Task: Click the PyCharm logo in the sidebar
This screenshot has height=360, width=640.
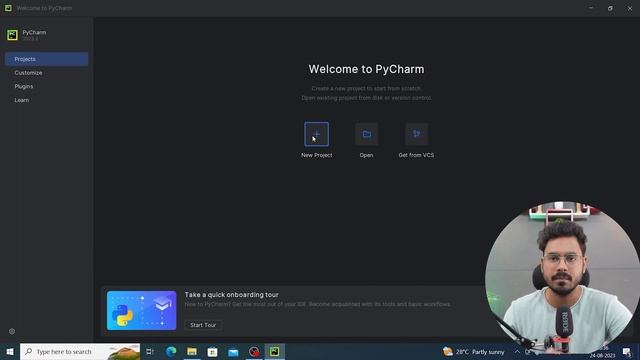Action: click(x=12, y=35)
